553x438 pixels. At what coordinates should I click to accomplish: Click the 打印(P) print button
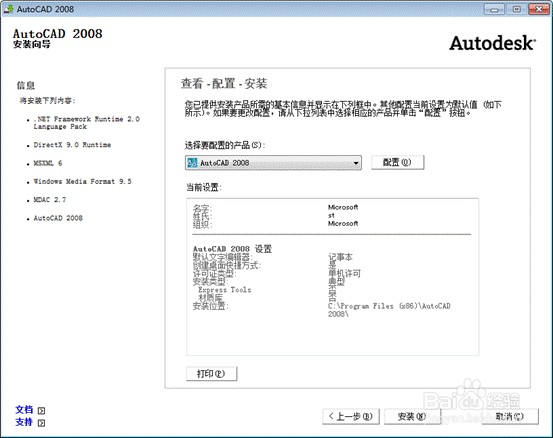[x=211, y=374]
